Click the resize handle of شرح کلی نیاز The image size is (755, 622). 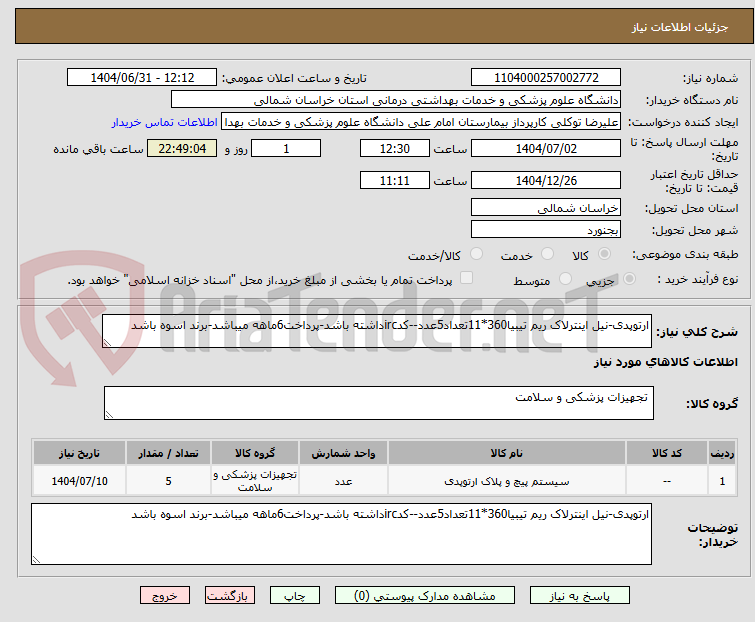[x=107, y=343]
